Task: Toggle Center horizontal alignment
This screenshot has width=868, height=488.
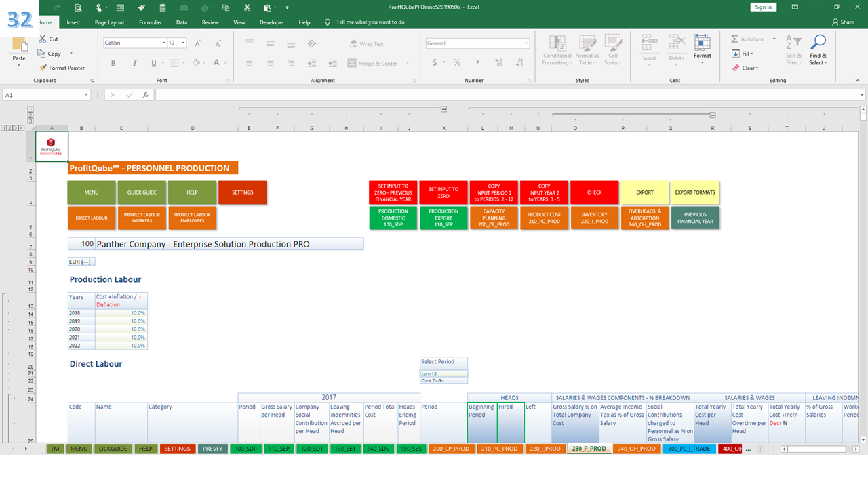Action: [x=270, y=63]
